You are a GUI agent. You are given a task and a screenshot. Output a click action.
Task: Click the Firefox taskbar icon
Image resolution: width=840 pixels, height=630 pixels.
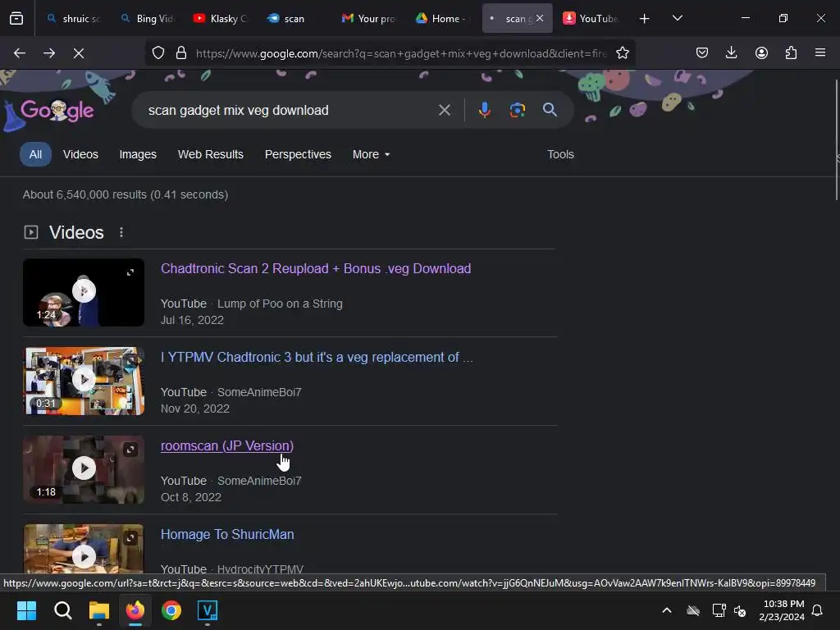pos(135,610)
